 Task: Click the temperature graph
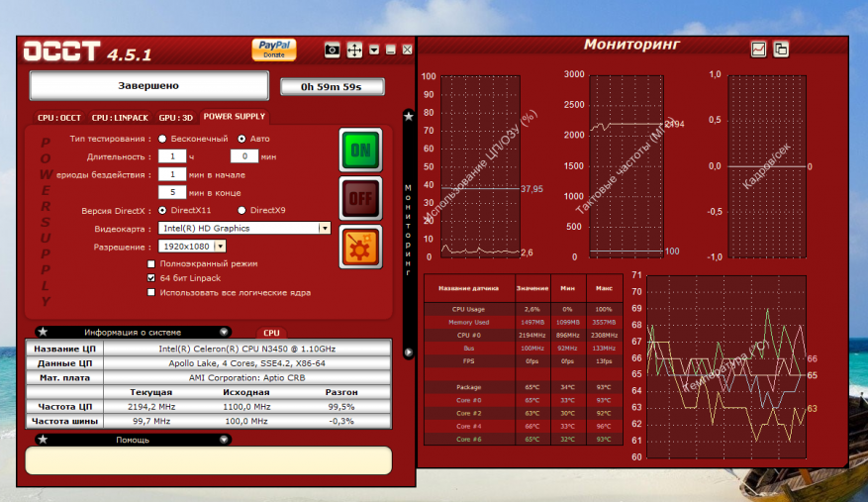tap(726, 366)
